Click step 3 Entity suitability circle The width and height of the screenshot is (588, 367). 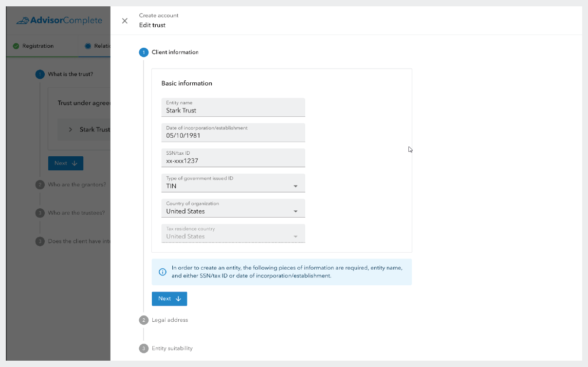pos(144,349)
